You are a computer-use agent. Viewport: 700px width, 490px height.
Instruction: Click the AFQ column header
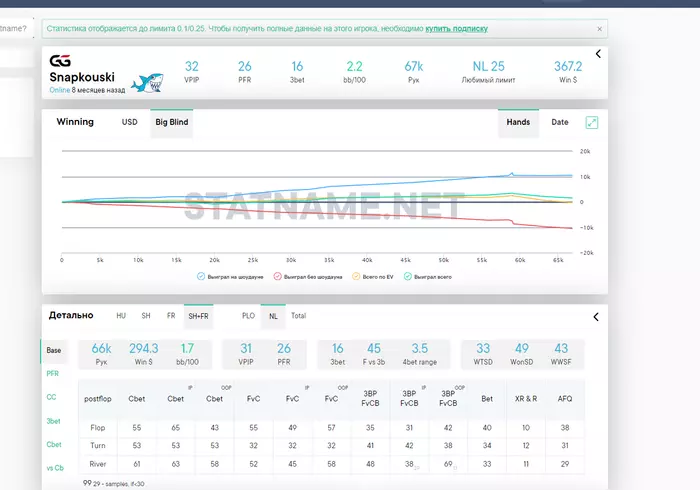point(565,399)
